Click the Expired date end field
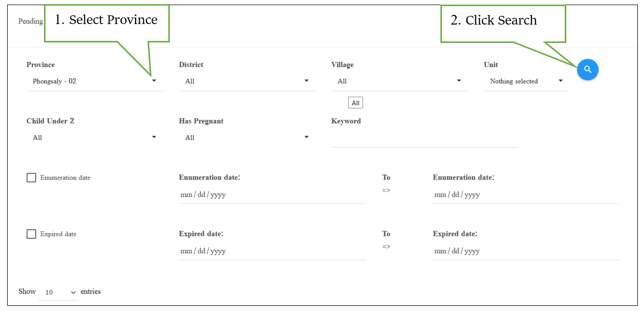Image resolution: width=644 pixels, height=311 pixels. (526, 251)
